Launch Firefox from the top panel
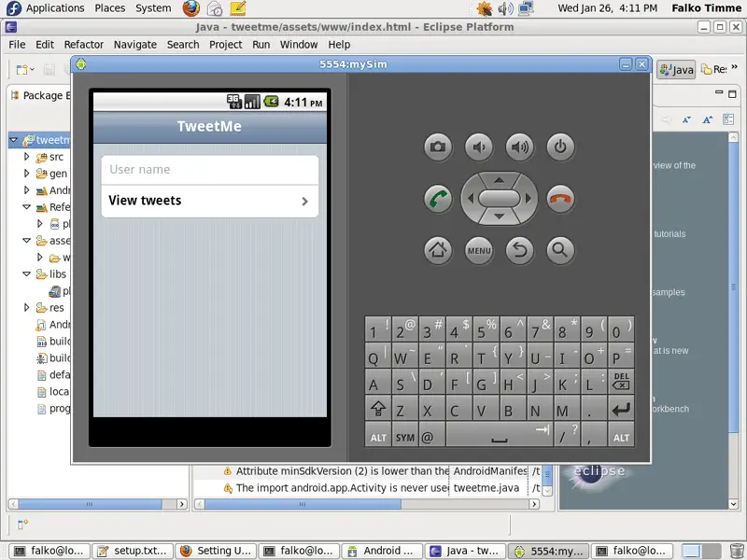This screenshot has width=747, height=560. (x=191, y=8)
